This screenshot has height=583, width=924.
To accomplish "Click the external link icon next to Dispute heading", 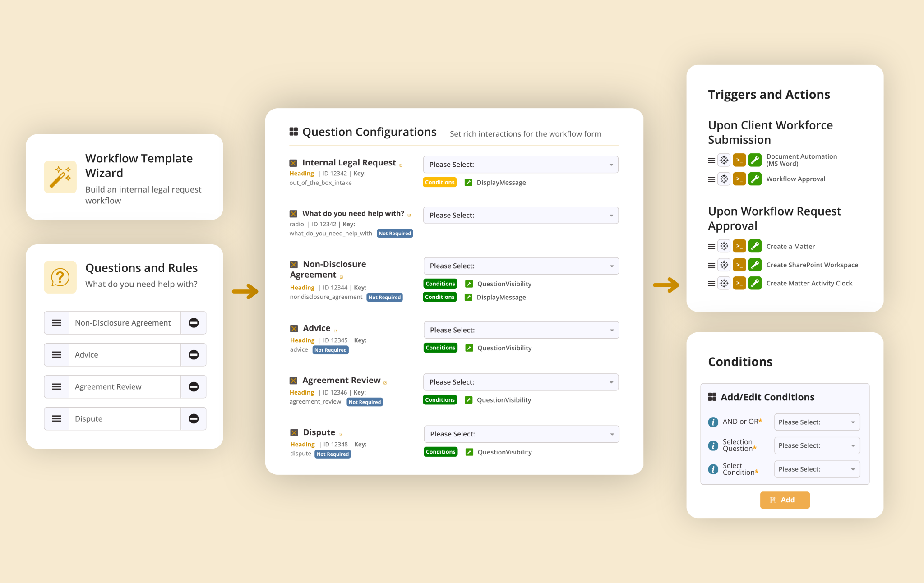I will (x=340, y=435).
